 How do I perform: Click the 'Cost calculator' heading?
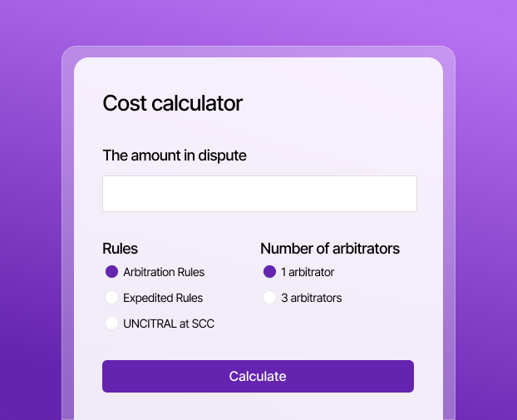coord(172,103)
